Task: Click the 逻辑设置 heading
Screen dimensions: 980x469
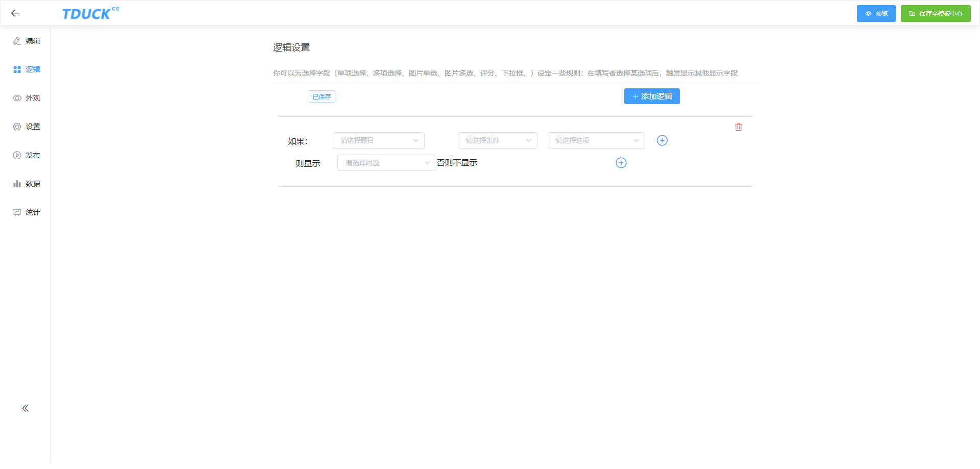Action: click(x=291, y=47)
